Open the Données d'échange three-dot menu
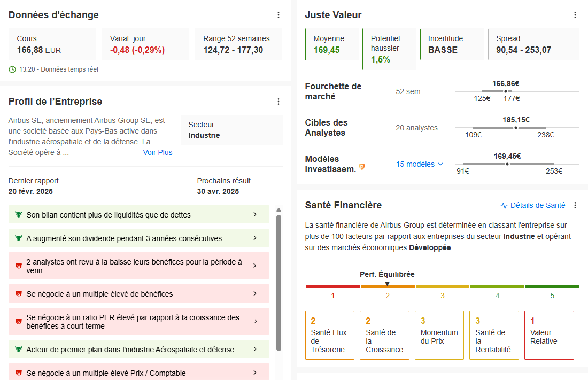The image size is (588, 380). coord(278,15)
